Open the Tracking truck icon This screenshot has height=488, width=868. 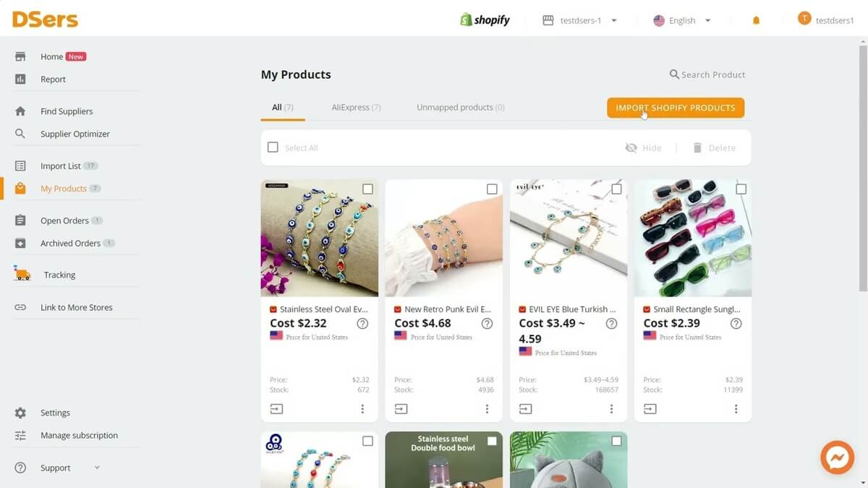pyautogui.click(x=22, y=274)
